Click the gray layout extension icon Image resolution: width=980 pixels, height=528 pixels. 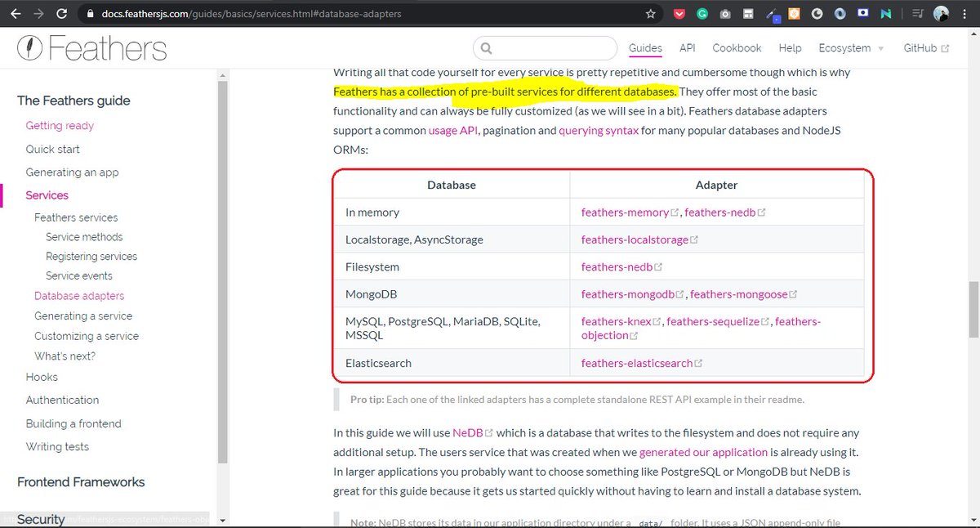pos(747,14)
